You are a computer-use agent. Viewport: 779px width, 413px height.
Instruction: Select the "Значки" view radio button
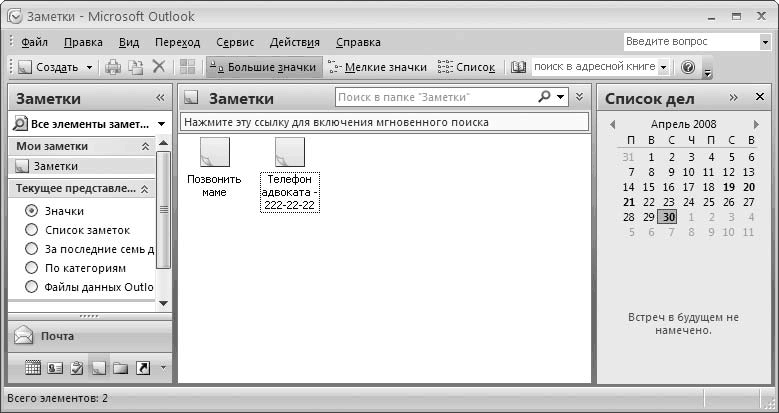[31, 211]
